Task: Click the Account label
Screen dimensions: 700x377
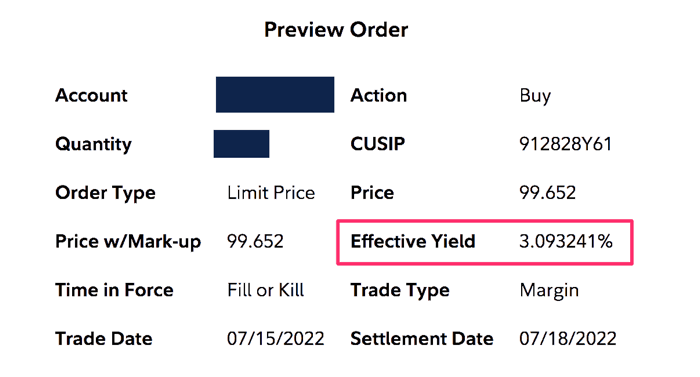Action: coord(92,95)
